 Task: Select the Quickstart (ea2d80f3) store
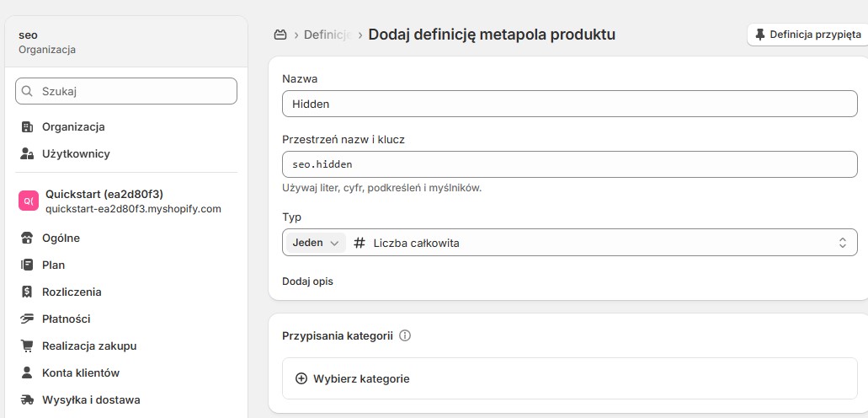pyautogui.click(x=126, y=201)
